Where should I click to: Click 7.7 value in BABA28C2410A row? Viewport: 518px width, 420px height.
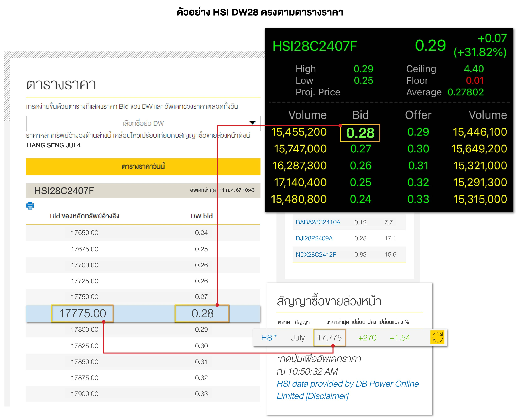click(x=388, y=222)
